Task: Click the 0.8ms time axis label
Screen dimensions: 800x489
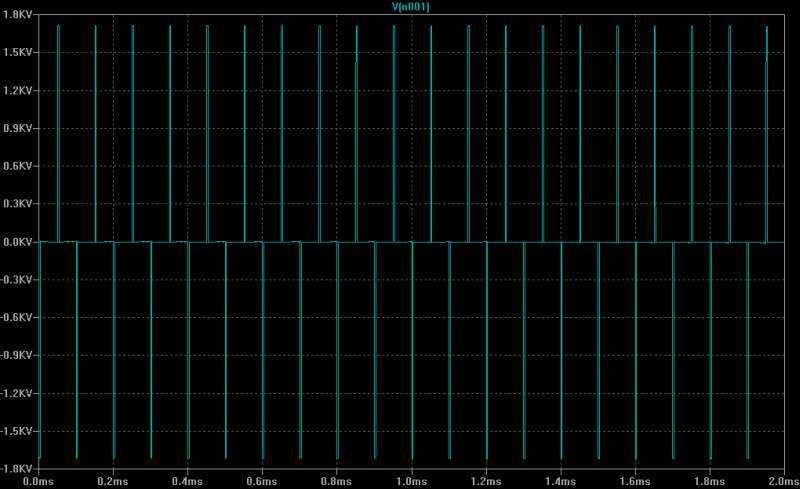Action: [336, 481]
